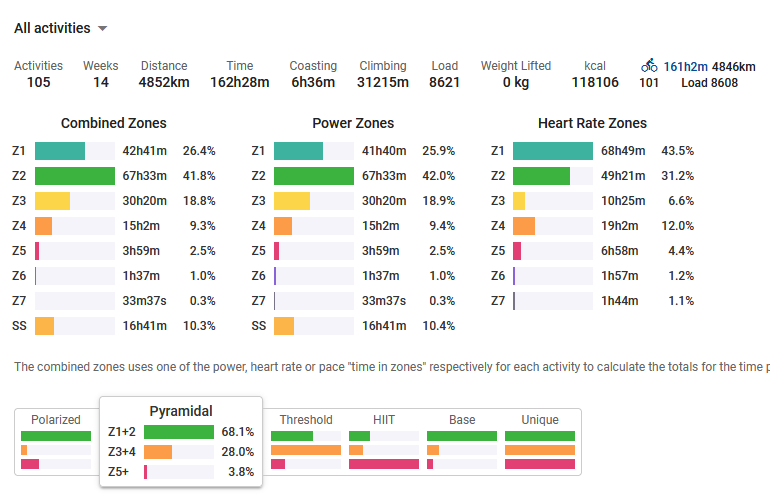Click the green Z2 Combined Zones bar
Screen dimensions: 770x496
pyautogui.click(x=75, y=176)
